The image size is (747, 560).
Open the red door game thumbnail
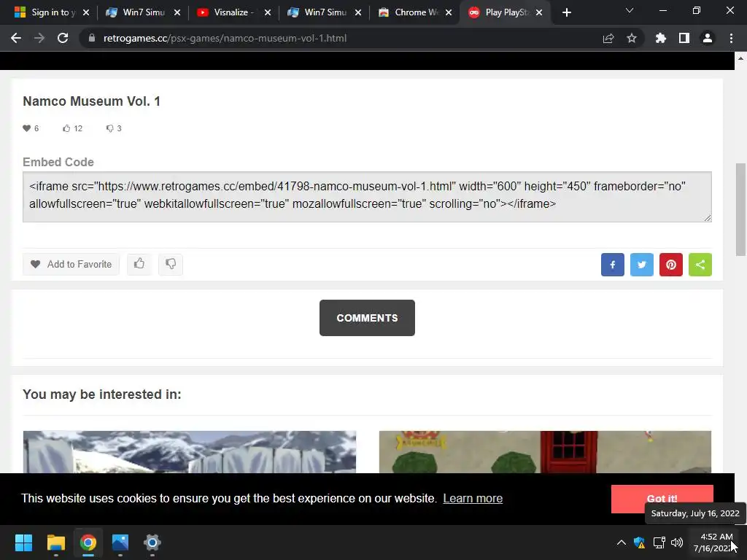[x=545, y=452]
